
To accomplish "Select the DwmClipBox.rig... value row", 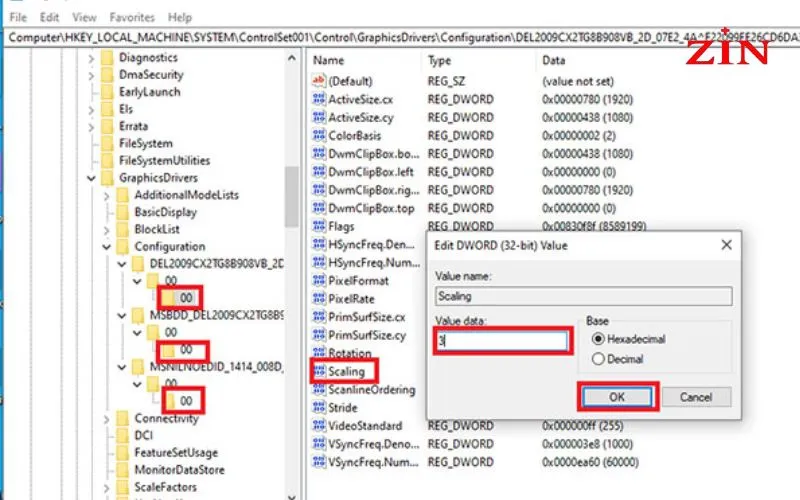I will pyautogui.click(x=473, y=190).
